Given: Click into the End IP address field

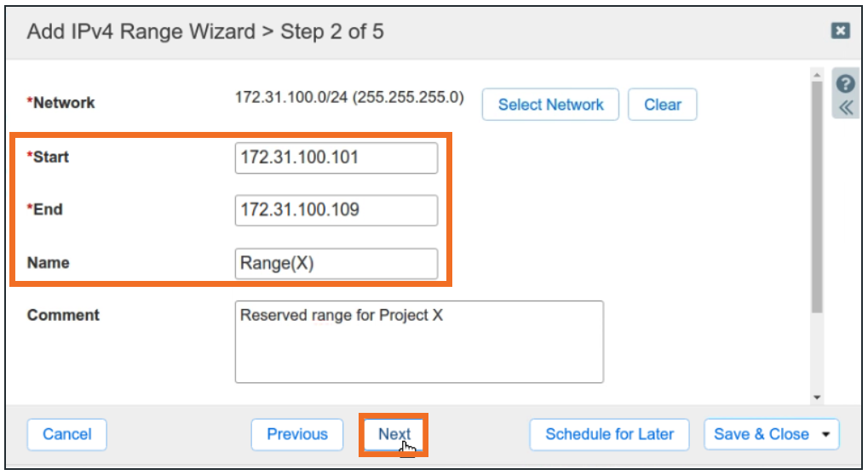Looking at the screenshot, I should pos(336,210).
